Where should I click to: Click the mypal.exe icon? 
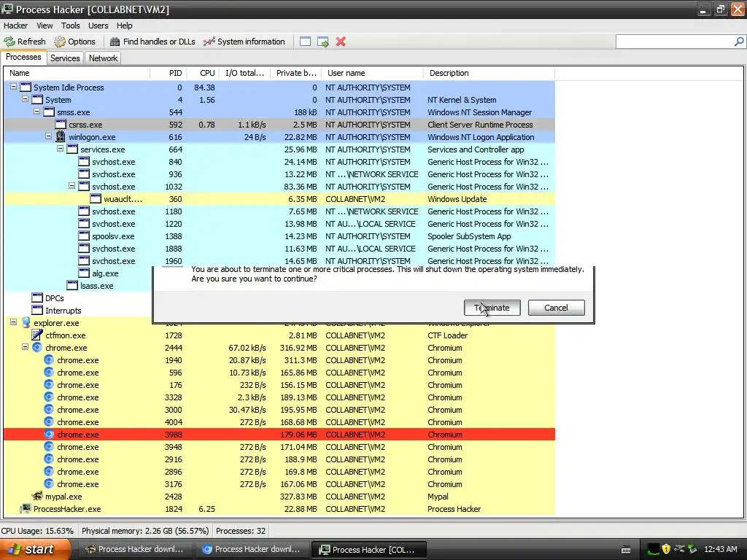37,496
